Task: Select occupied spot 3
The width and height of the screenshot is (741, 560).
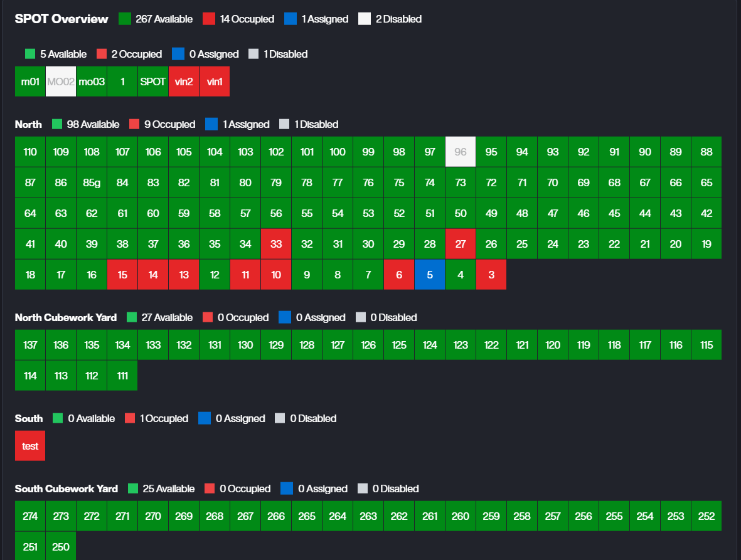Action: (491, 275)
